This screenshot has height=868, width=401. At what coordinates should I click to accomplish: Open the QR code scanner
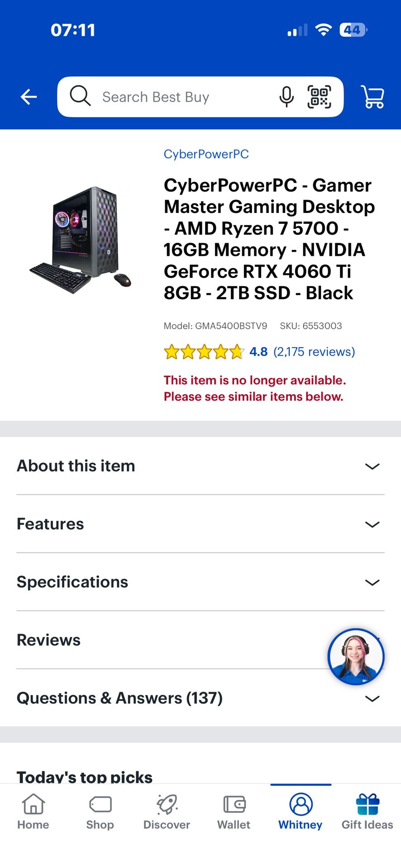tap(319, 97)
